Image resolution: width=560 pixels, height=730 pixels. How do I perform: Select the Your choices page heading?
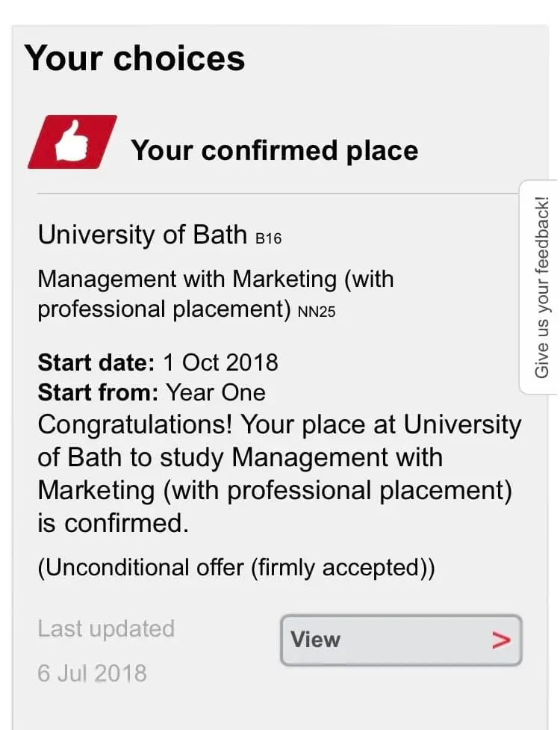134,58
